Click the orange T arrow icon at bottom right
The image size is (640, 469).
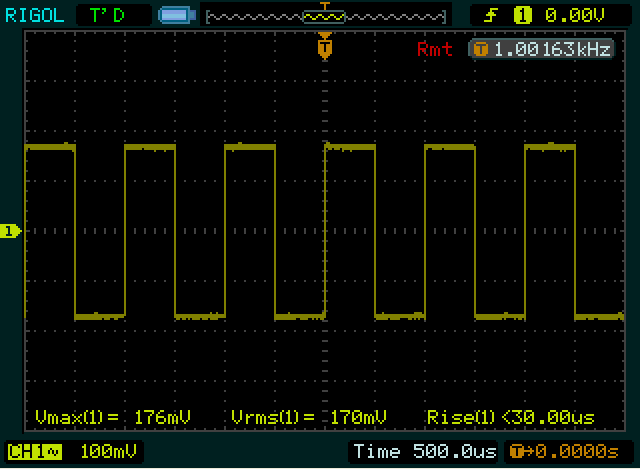click(x=522, y=451)
